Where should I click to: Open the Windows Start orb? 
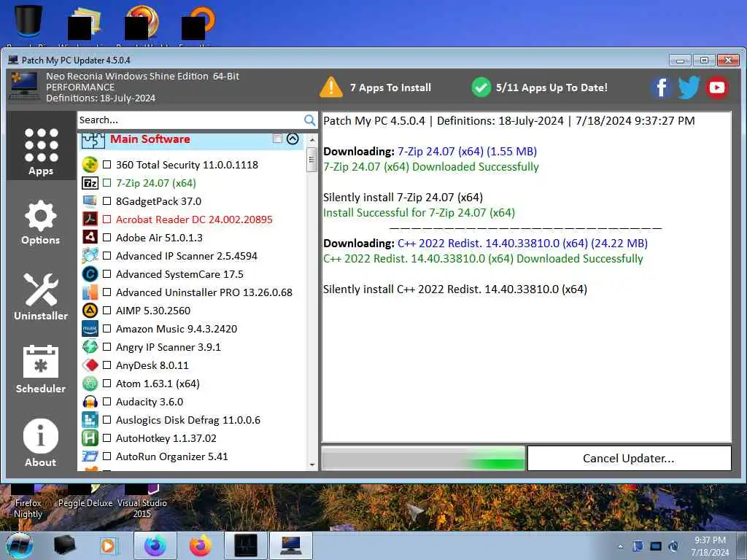20,545
